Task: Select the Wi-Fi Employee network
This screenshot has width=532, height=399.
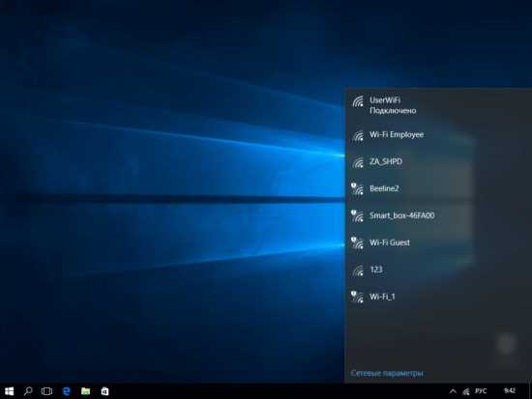Action: (438, 135)
